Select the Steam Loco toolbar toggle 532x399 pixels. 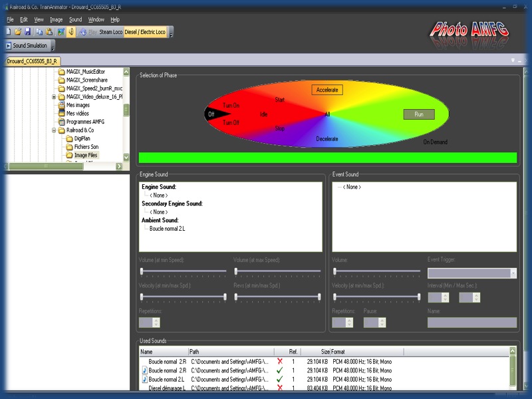pyautogui.click(x=110, y=32)
